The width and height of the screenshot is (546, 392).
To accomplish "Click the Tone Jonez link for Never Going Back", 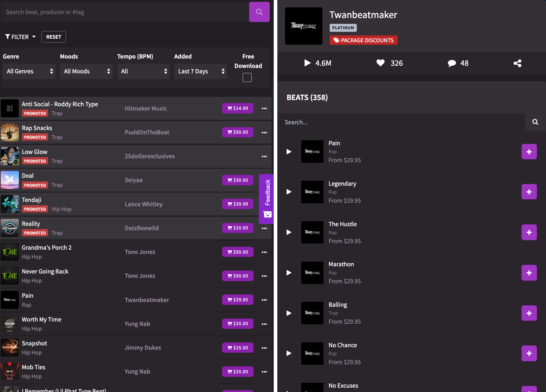I will coord(140,276).
